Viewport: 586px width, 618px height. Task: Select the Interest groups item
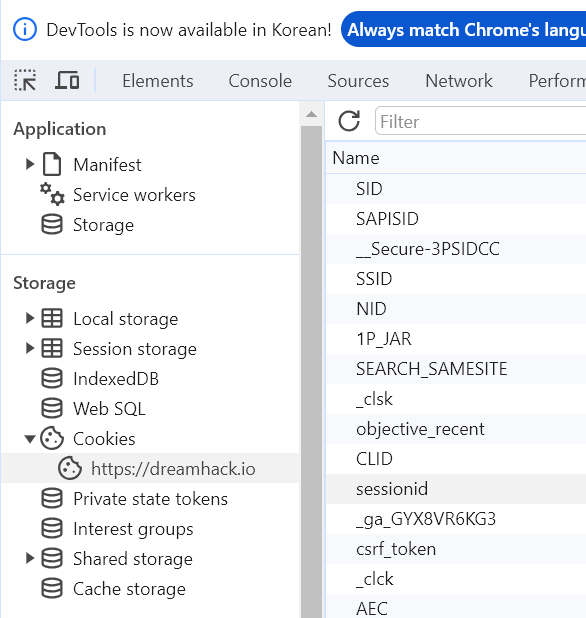click(x=133, y=529)
